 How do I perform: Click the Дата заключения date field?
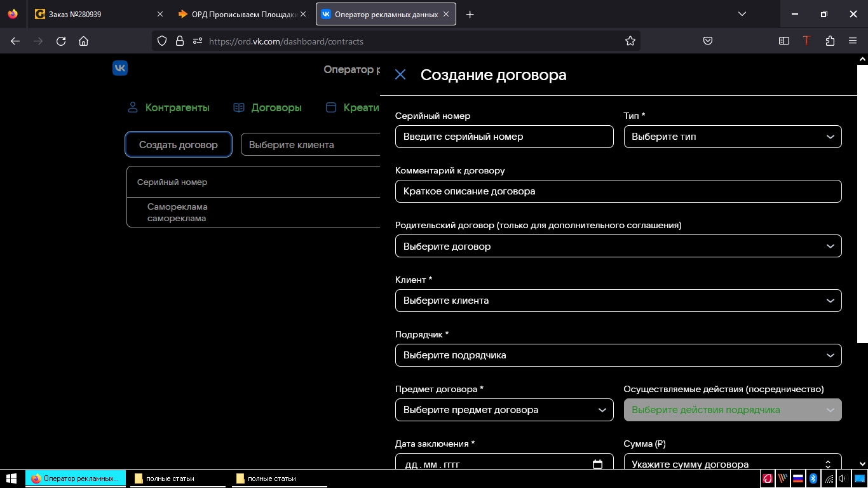click(505, 461)
